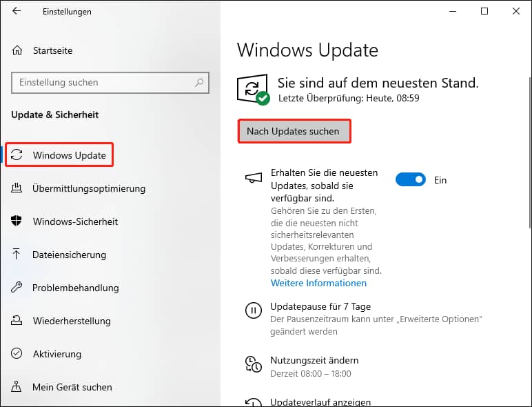Click the Mein Gerät suchen icon
The height and width of the screenshot is (407, 532).
[17, 386]
